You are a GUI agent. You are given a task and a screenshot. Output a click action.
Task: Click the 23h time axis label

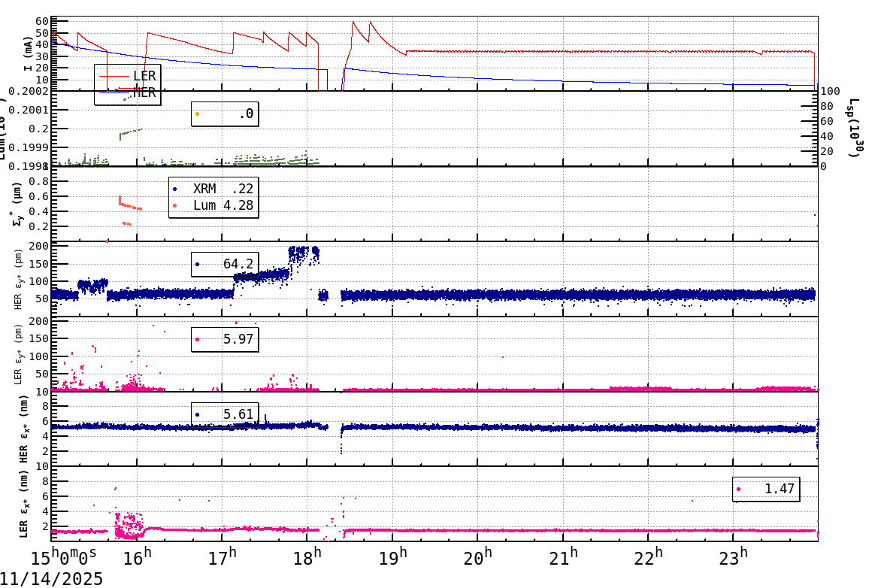(x=733, y=557)
